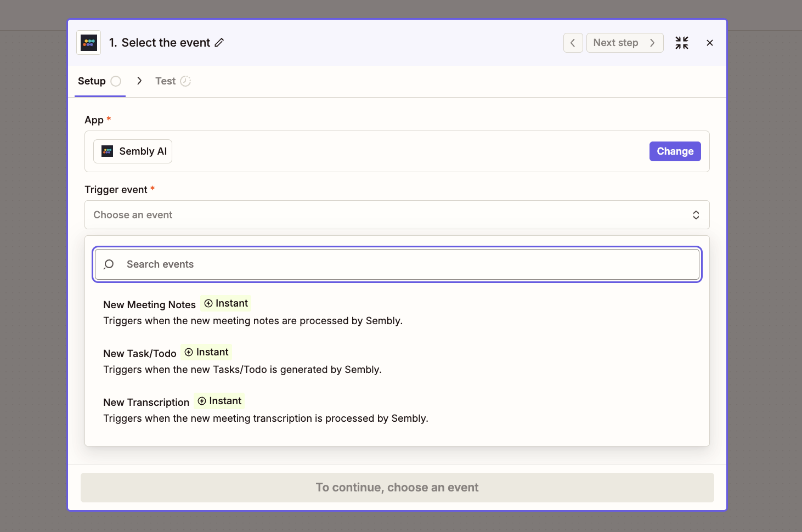Image resolution: width=802 pixels, height=532 pixels.
Task: Click the Setup status circle indicator
Action: (116, 81)
